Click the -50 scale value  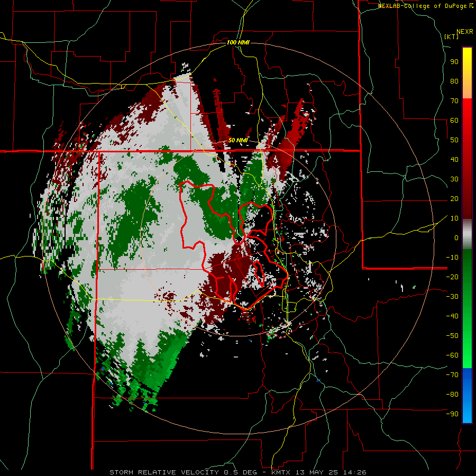(452, 336)
